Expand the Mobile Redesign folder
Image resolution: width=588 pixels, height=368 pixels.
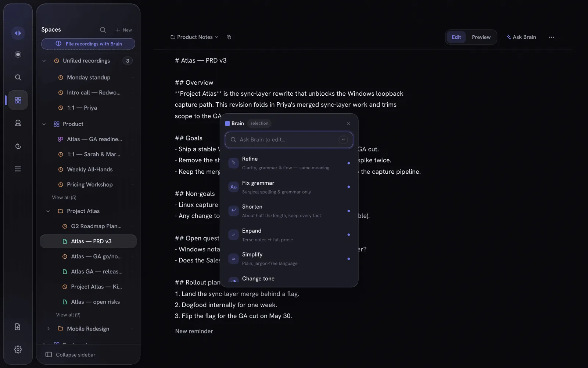pos(48,329)
